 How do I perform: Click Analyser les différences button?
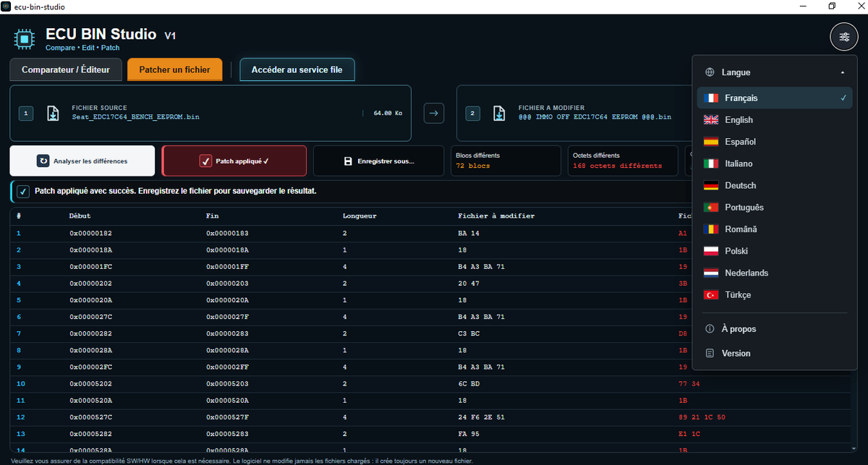point(82,161)
